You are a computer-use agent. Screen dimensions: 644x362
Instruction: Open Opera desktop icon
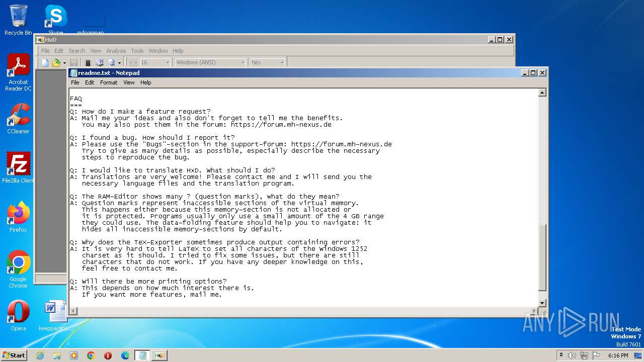click(x=18, y=315)
